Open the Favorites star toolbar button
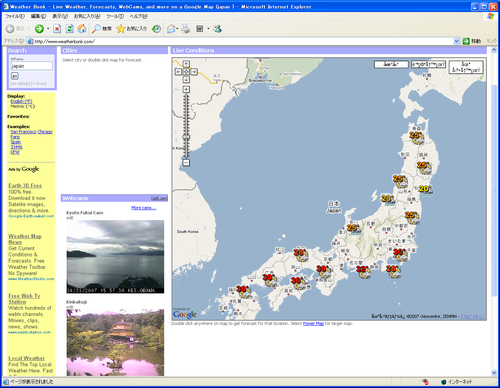 131,29
